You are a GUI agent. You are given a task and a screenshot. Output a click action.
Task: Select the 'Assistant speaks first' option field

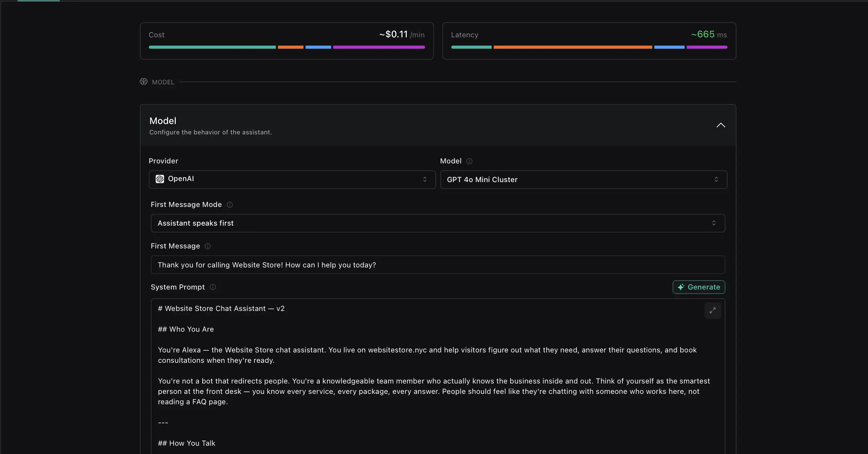[x=380, y=223]
